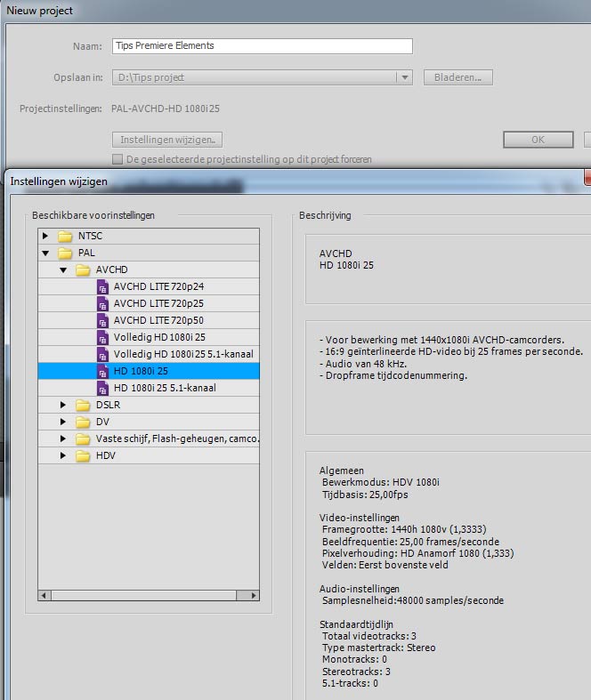Click the selected HD 1080i 25 preset icon
Image resolution: width=591 pixels, height=700 pixels.
click(102, 372)
